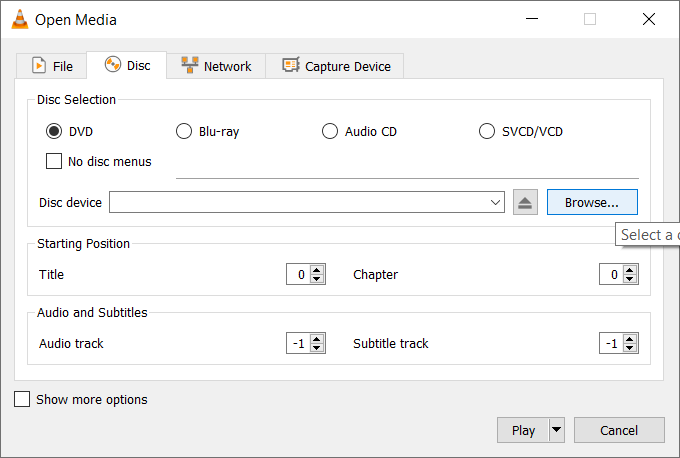Increase the Audio track number
Image resolution: width=680 pixels, height=458 pixels.
[x=318, y=339]
